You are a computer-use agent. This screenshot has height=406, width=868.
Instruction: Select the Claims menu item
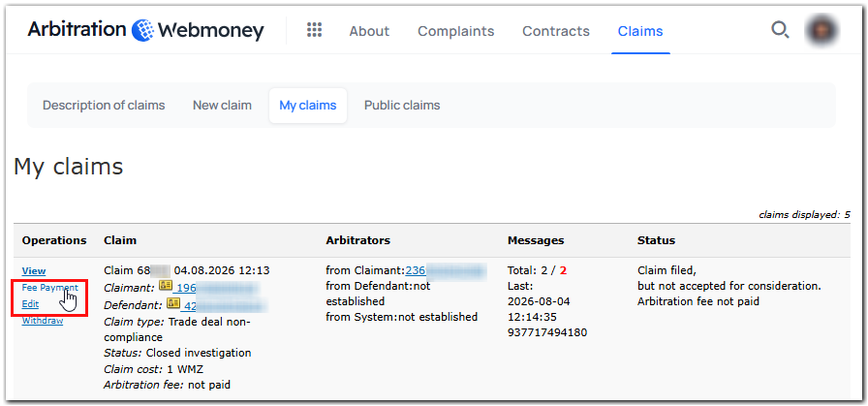[640, 31]
